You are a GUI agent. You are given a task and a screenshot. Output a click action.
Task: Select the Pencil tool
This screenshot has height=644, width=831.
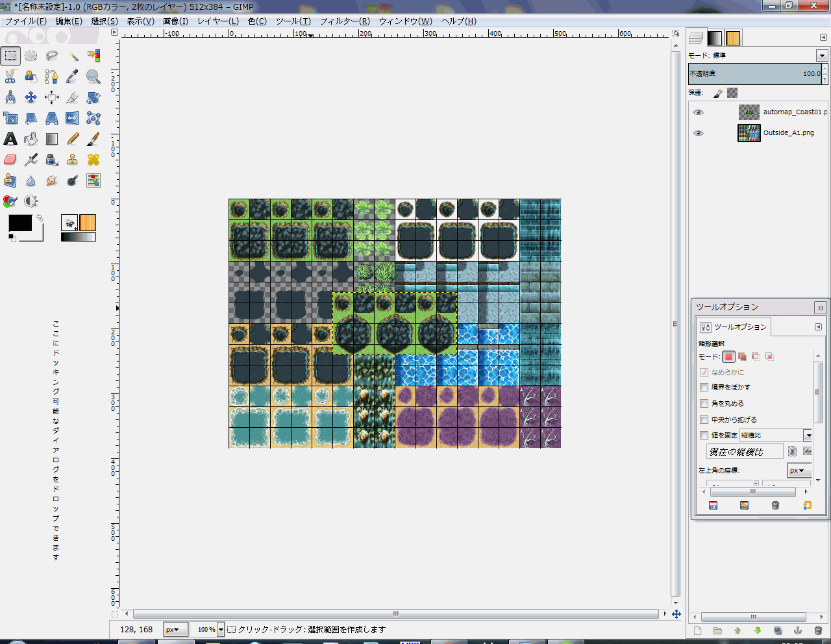point(73,139)
